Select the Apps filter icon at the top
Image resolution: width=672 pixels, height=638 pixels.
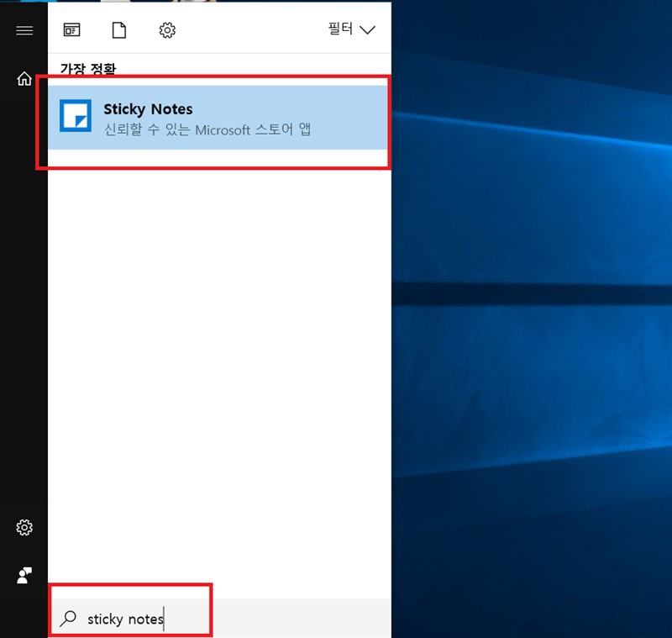point(72,30)
